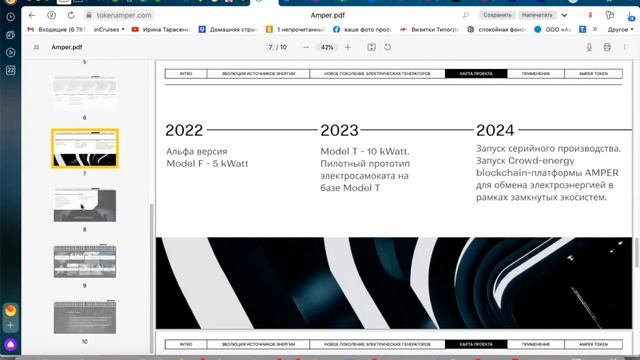Click the bottom AMPER TOKEN tab

pos(593,344)
